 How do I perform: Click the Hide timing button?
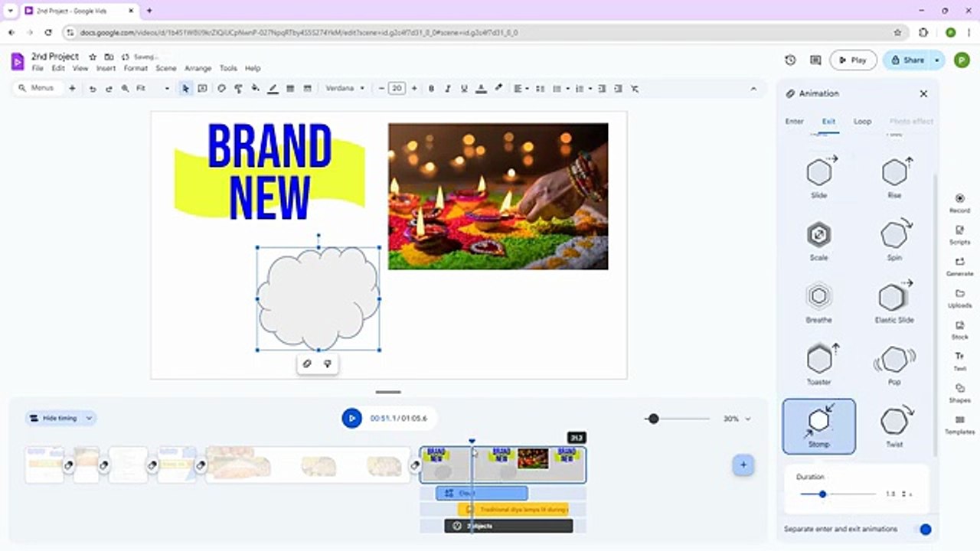click(x=54, y=418)
